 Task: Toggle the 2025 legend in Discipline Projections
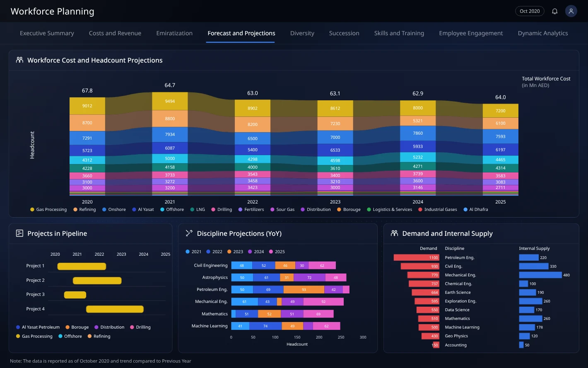(277, 252)
